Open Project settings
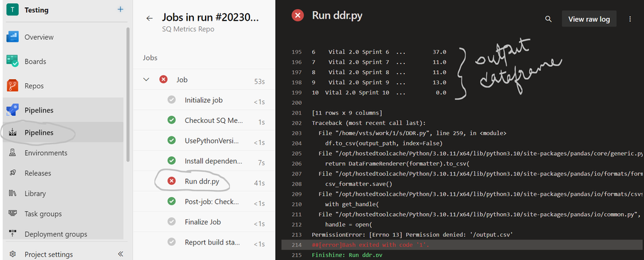 click(48, 254)
